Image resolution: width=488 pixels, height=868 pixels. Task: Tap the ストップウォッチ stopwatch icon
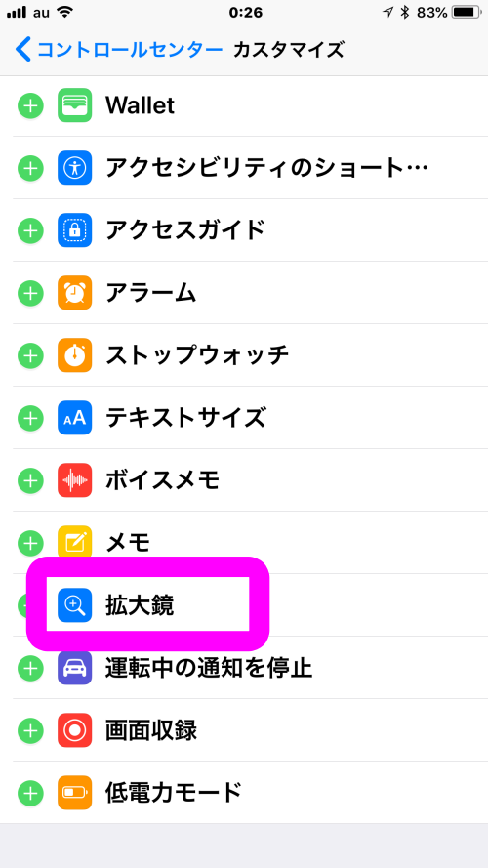pos(75,355)
